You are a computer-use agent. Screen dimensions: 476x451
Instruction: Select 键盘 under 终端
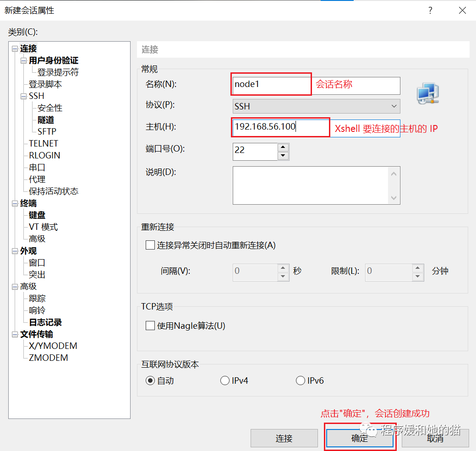point(37,215)
